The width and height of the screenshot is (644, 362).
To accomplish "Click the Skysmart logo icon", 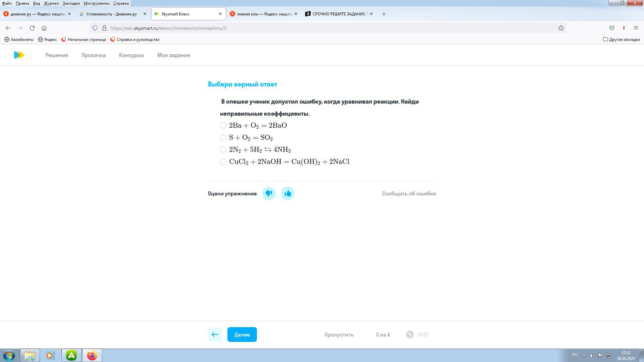I will pos(19,55).
